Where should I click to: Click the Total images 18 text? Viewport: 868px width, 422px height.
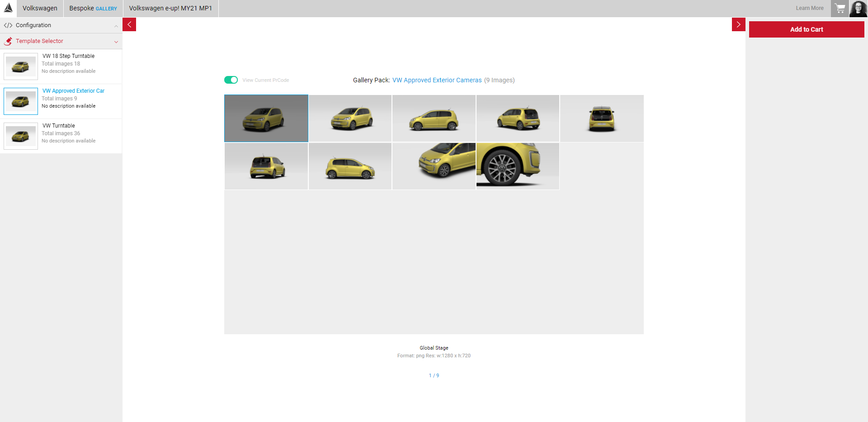click(61, 64)
